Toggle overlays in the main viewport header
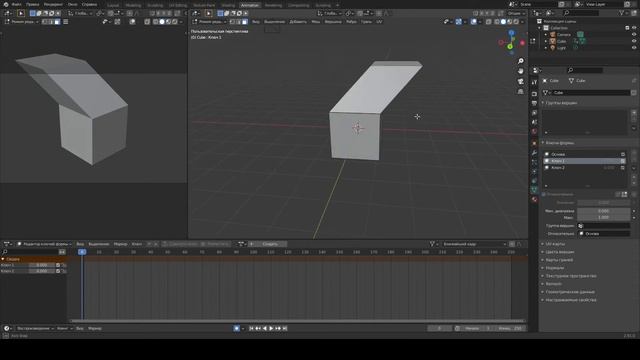 click(x=473, y=22)
